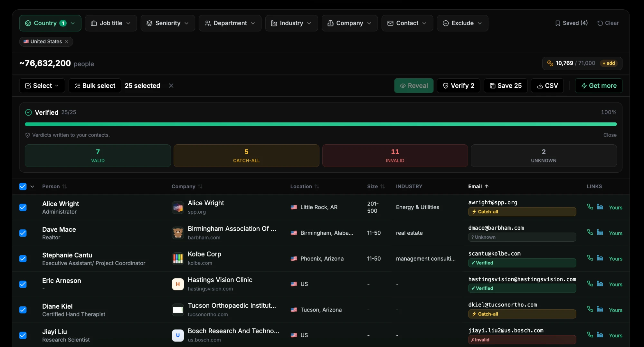The height and width of the screenshot is (347, 644).
Task: Click the Verified status check icon
Action: pos(28,112)
